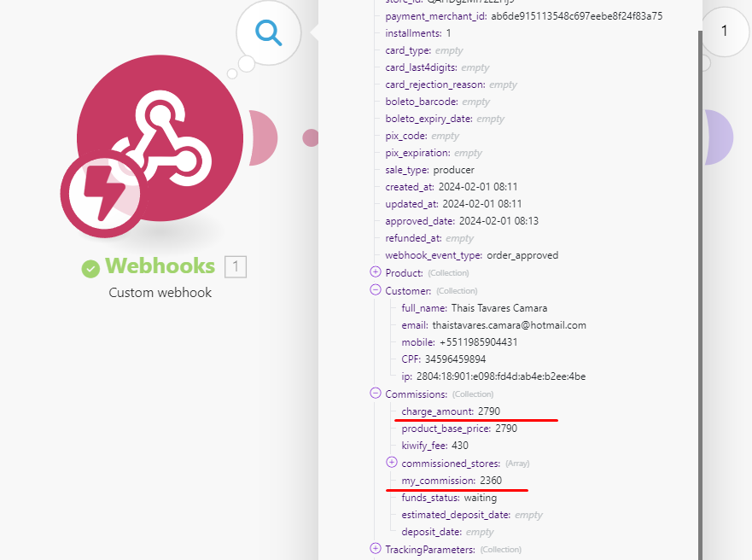Click the approved_date 08:13 value

click(x=498, y=221)
